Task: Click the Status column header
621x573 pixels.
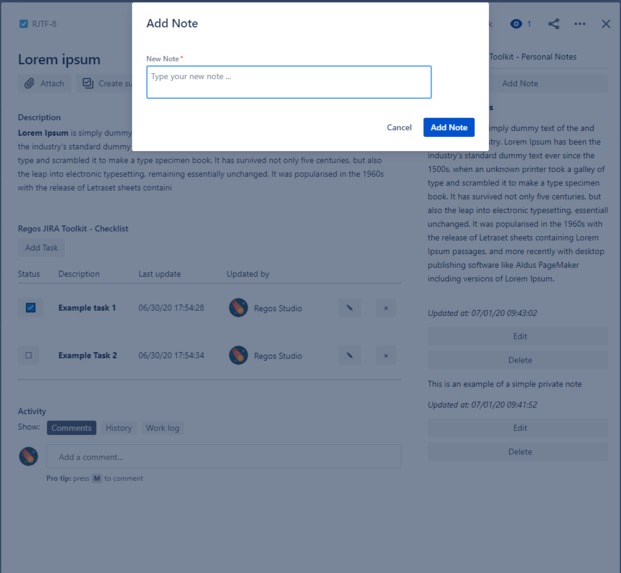Action: coord(29,274)
